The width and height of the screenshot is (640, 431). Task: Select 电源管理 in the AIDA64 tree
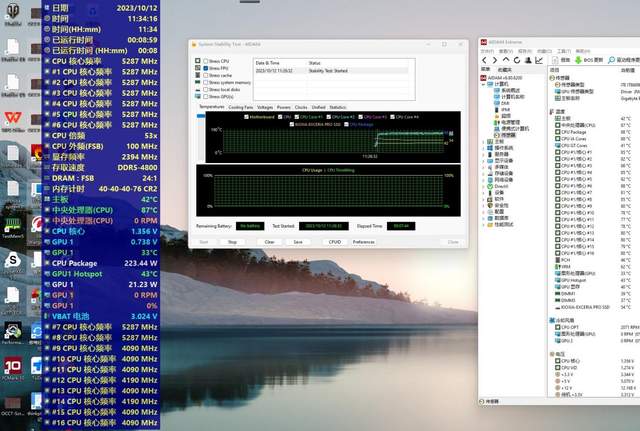[507, 122]
